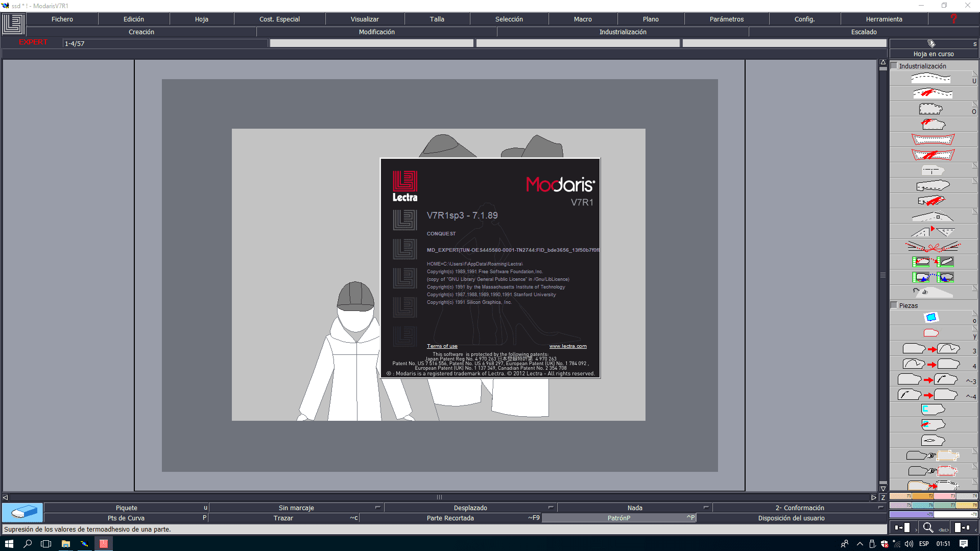The height and width of the screenshot is (551, 980).
Task: Select the blue square piece tool under Piezas
Action: point(931,318)
